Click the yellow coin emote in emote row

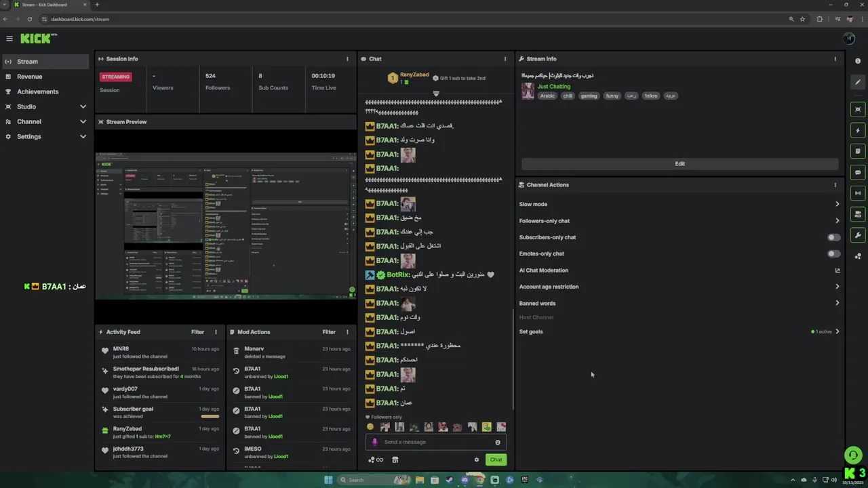pyautogui.click(x=370, y=427)
